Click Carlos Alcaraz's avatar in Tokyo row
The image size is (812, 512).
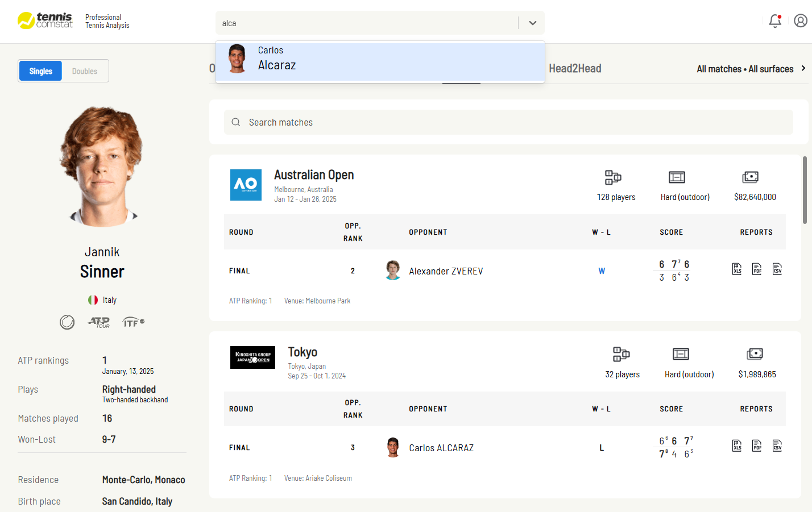point(393,447)
